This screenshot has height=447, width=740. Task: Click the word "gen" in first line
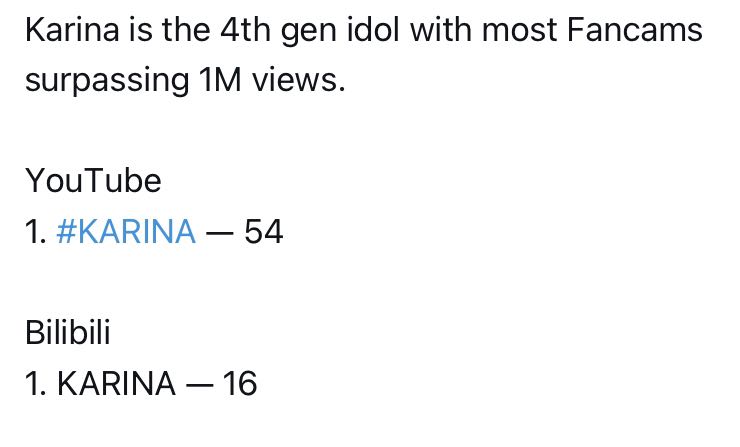coord(309,32)
